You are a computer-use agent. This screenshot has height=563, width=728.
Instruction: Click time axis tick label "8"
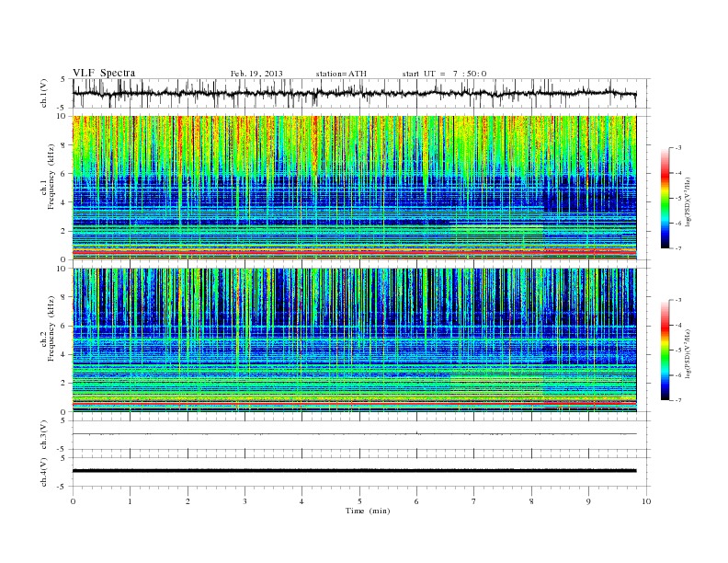[x=531, y=501]
